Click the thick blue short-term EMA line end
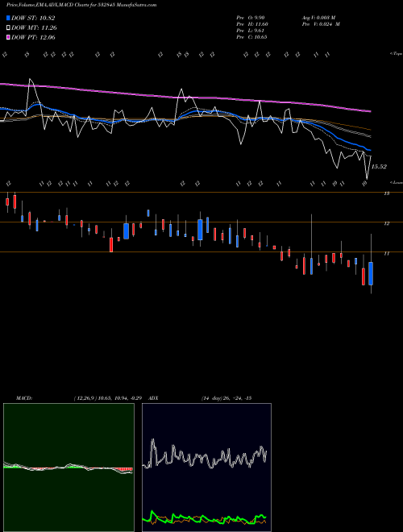 [x=369, y=150]
